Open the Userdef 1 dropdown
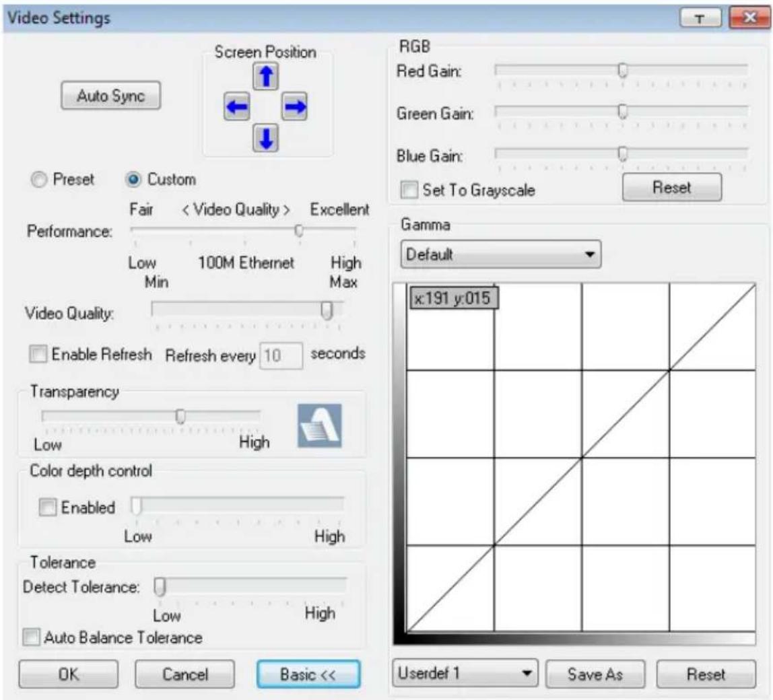The image size is (773, 700). [465, 673]
